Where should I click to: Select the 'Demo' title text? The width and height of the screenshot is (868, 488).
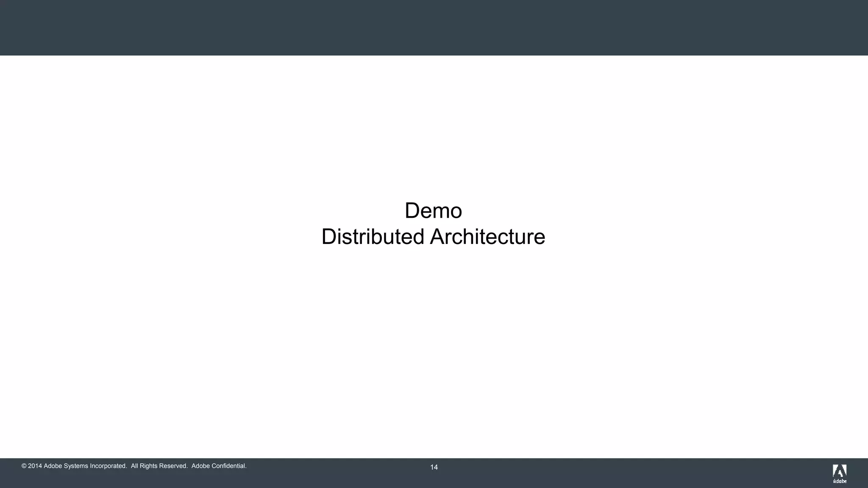click(x=433, y=211)
